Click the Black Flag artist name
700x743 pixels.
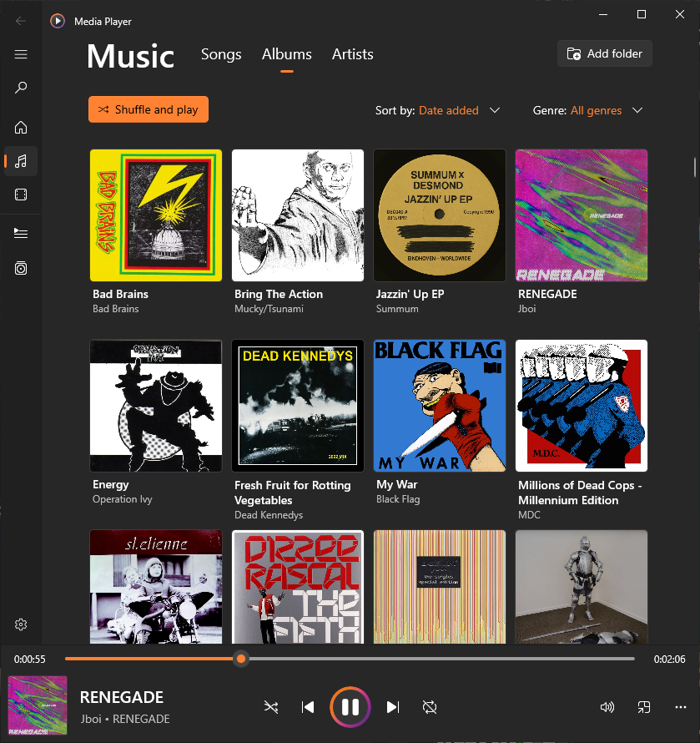[398, 499]
